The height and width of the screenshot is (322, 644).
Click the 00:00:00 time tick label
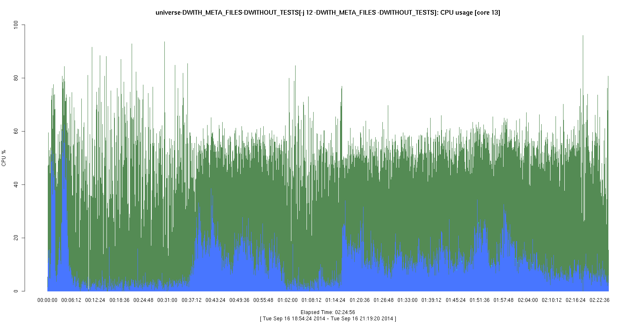pyautogui.click(x=47, y=300)
